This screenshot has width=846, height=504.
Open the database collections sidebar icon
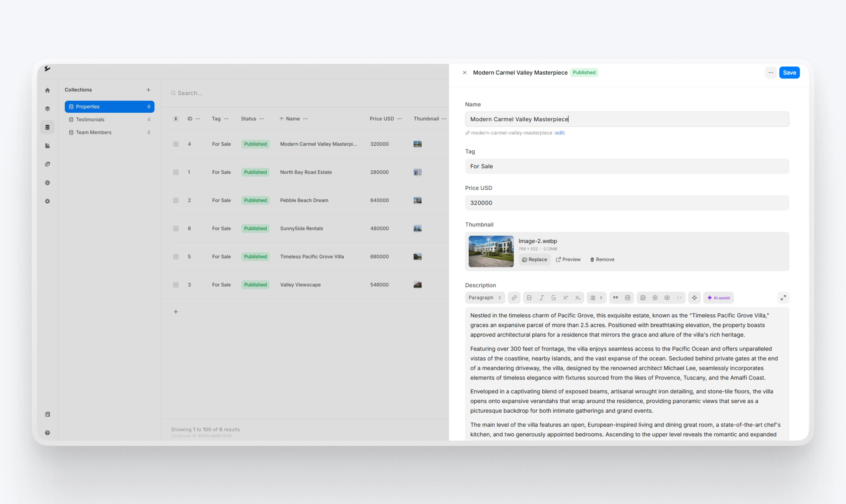click(48, 127)
